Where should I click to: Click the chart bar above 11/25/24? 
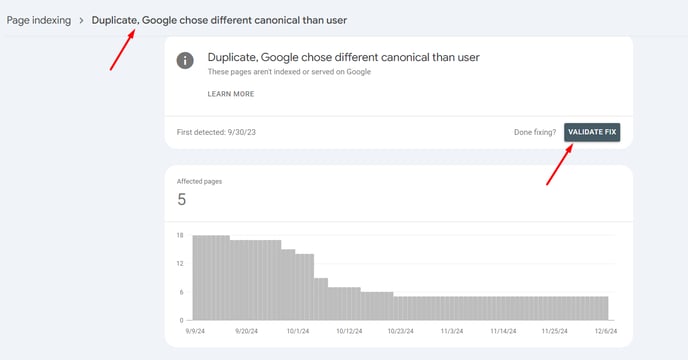tap(555, 308)
